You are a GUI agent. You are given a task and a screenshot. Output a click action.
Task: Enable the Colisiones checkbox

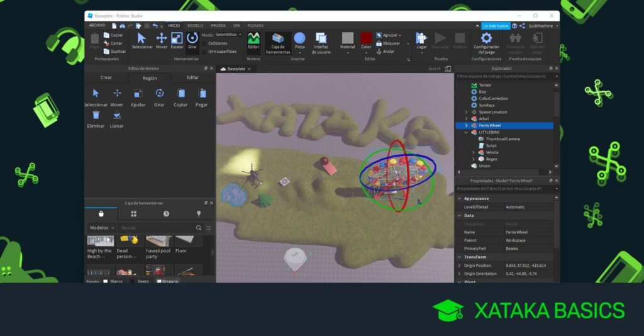[x=205, y=43]
